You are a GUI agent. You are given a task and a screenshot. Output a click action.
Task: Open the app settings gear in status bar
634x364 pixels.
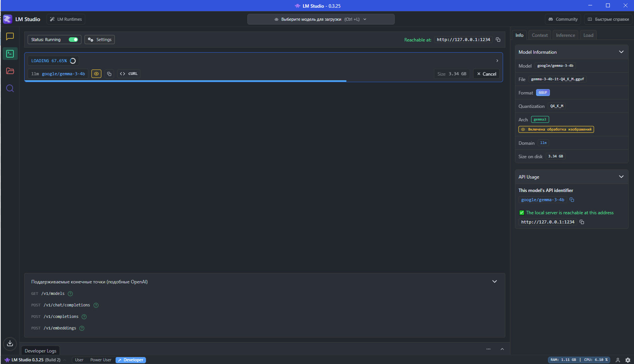628,360
